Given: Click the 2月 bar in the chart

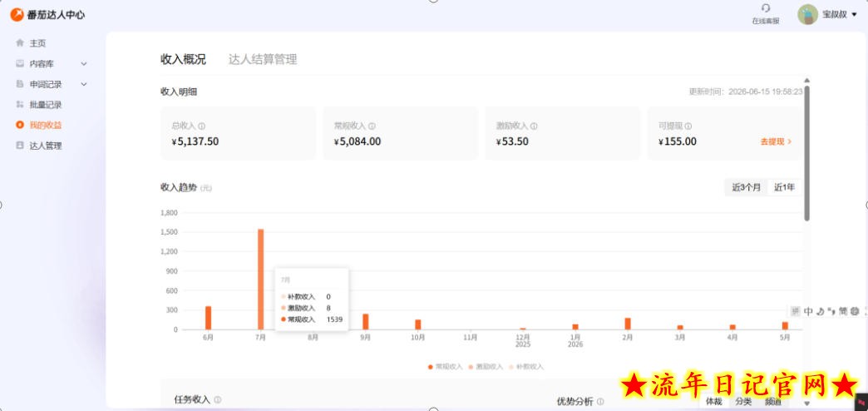Looking at the screenshot, I should (x=628, y=324).
